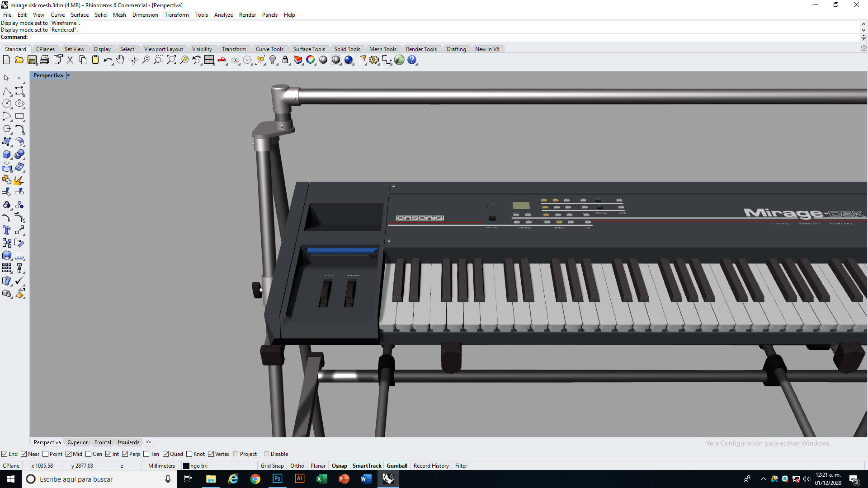Screen dimensions: 868x488
Task: Click the Windows search box
Action: (99, 479)
